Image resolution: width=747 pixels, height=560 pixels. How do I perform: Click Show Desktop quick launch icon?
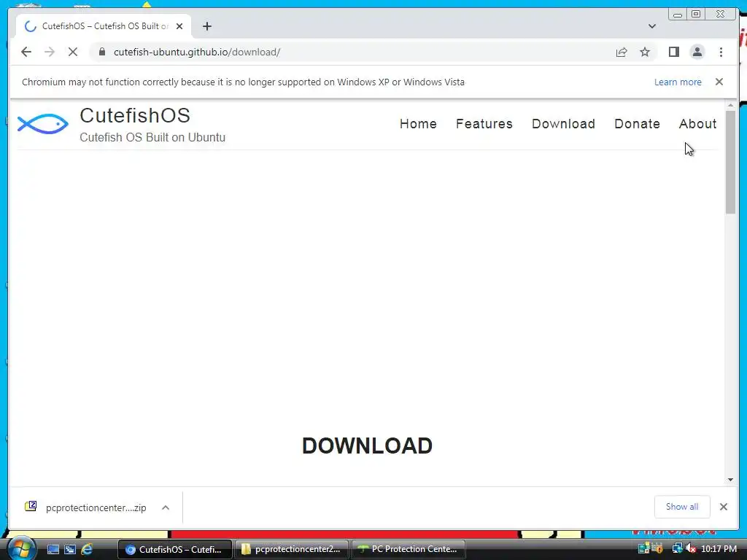pyautogui.click(x=53, y=550)
